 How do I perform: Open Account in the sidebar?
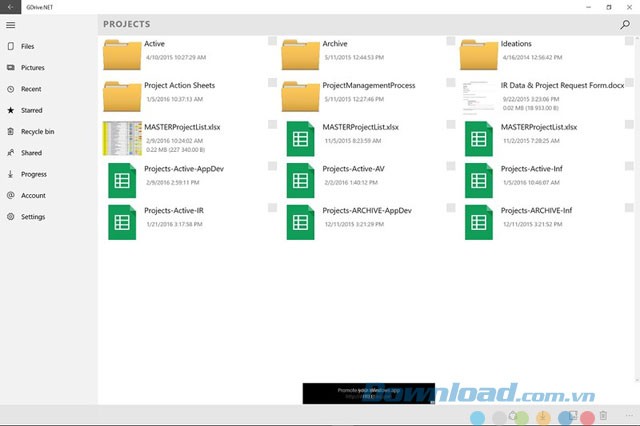[49, 195]
